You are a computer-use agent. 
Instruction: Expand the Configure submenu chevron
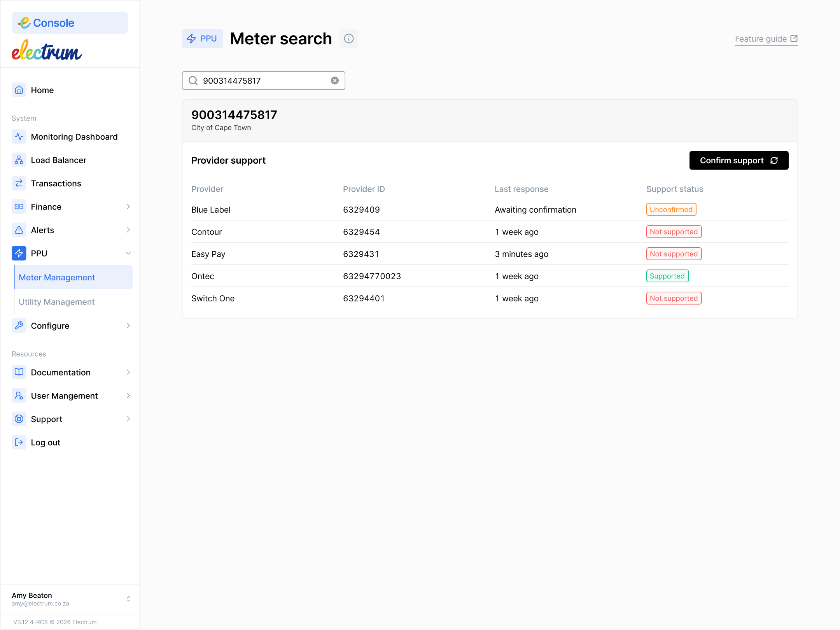pos(128,325)
